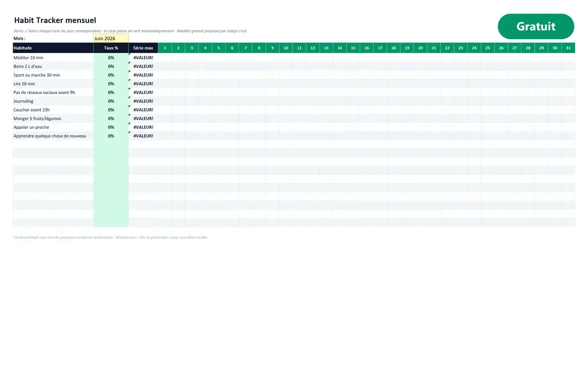The height and width of the screenshot is (392, 588).
Task: Select day 25 column header
Action: (x=488, y=48)
